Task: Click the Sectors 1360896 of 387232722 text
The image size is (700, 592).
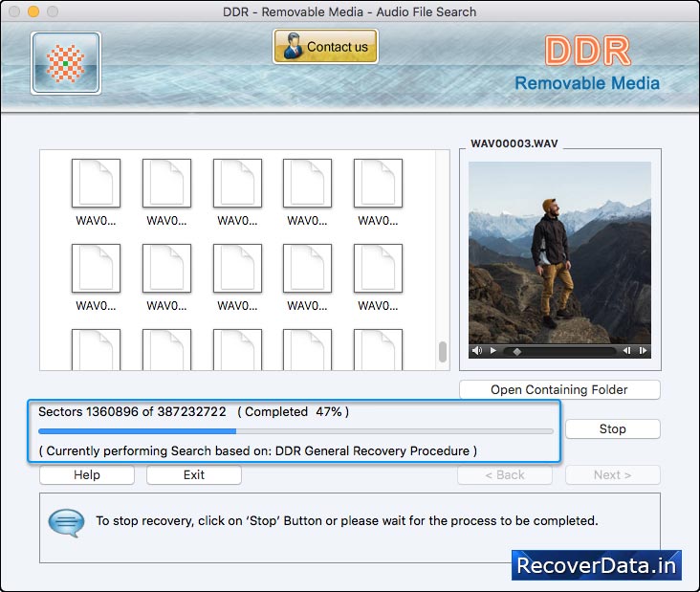Action: pyautogui.click(x=132, y=411)
